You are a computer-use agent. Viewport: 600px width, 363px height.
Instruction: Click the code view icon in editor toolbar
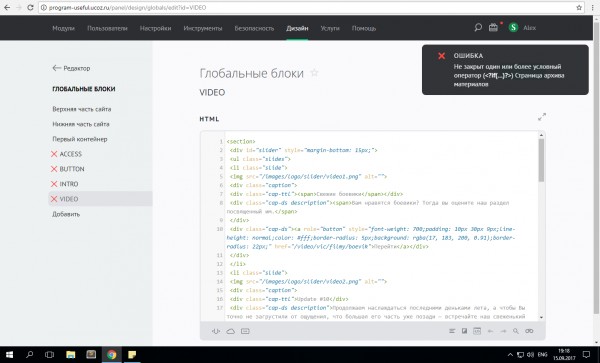[477, 331]
